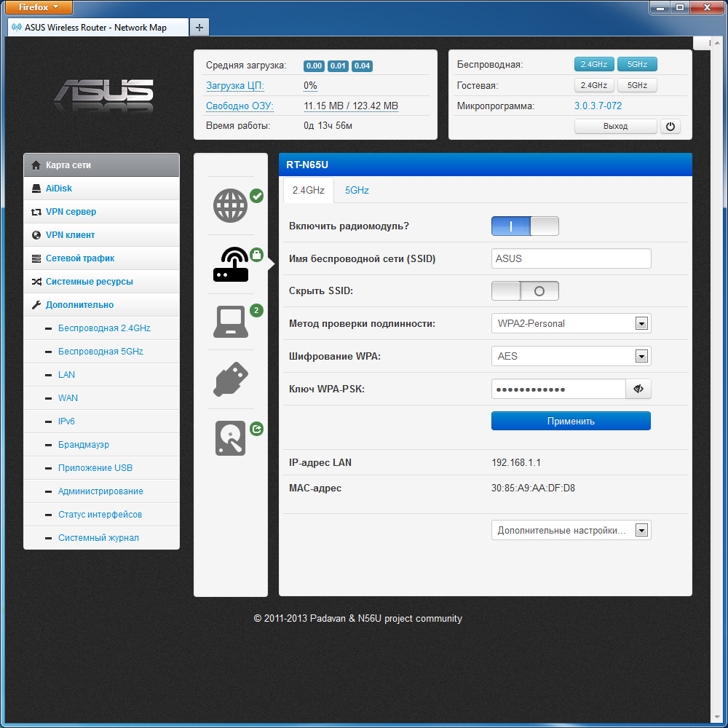Click the USB device icon
This screenshot has height=728, width=728.
click(x=231, y=379)
